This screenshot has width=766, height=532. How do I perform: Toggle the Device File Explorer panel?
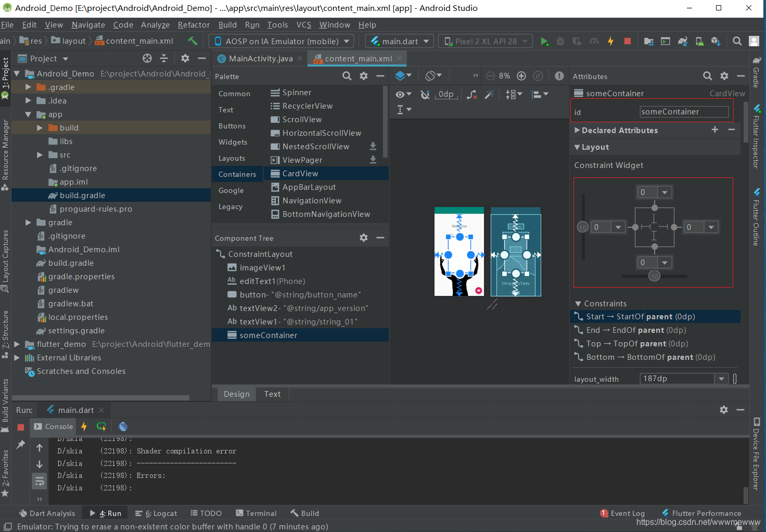coord(756,454)
